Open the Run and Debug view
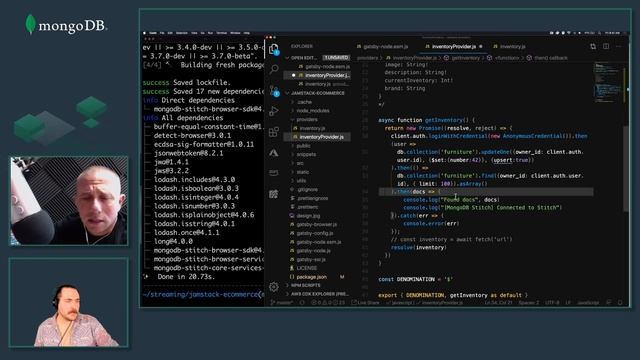 coord(274,111)
